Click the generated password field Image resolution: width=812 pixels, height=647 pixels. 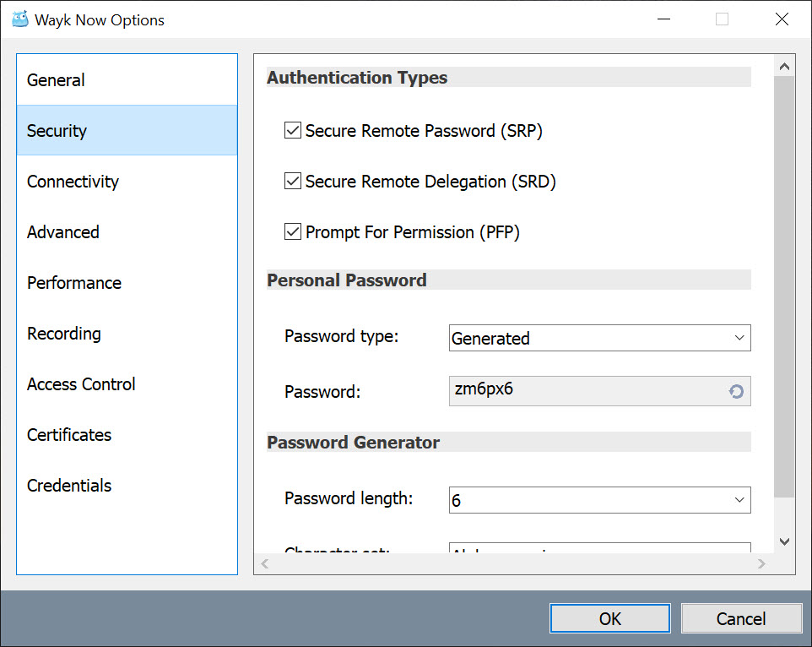[599, 391]
